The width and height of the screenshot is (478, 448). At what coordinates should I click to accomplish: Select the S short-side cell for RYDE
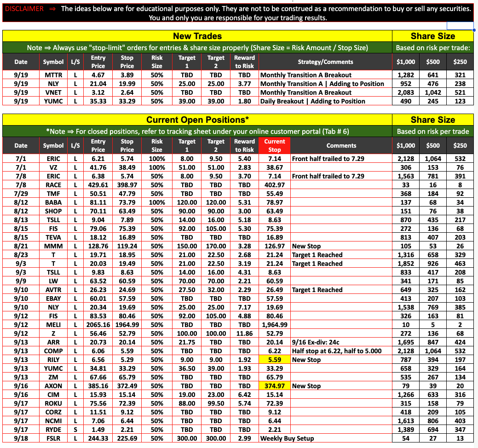[75, 430]
